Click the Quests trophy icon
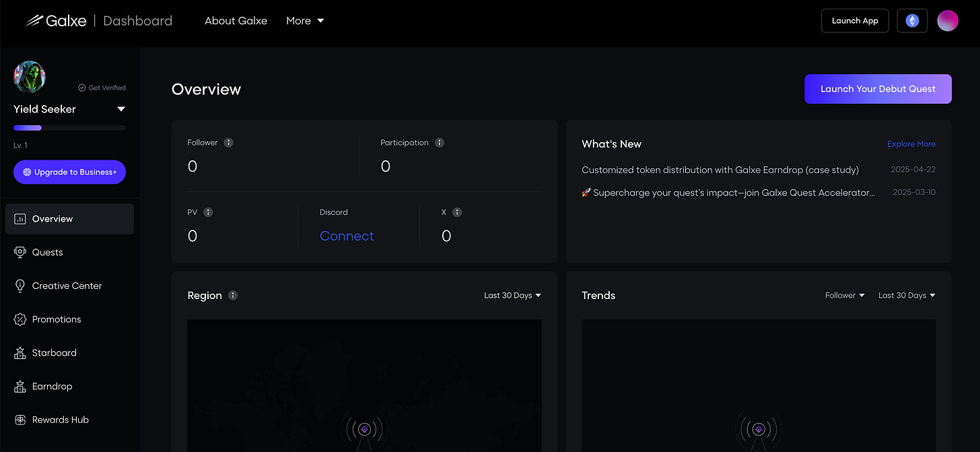Image resolution: width=980 pixels, height=452 pixels. point(20,252)
